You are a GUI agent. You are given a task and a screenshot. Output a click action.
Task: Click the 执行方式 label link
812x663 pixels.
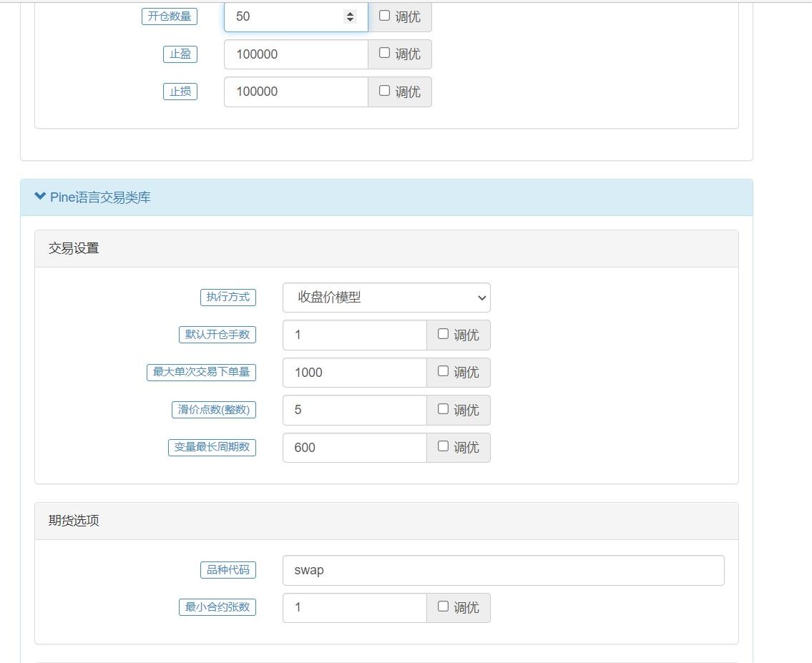click(x=228, y=298)
